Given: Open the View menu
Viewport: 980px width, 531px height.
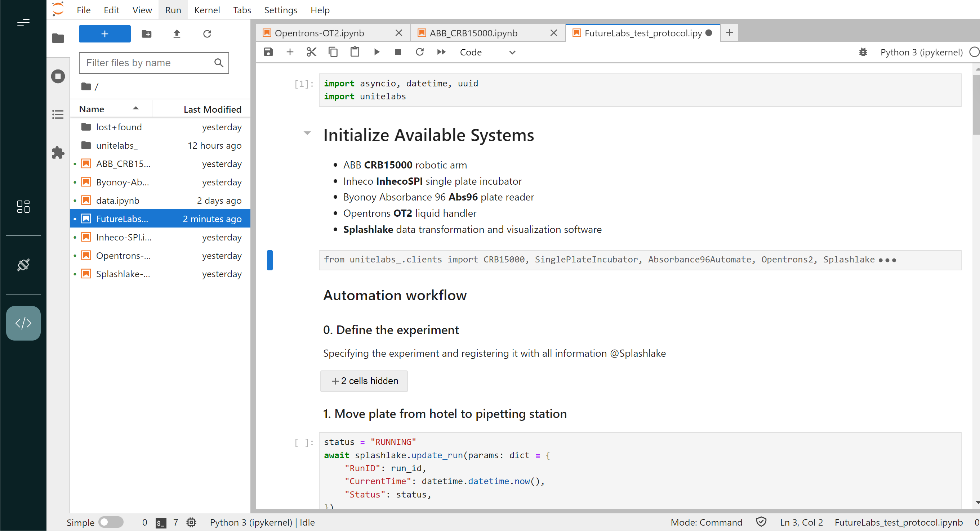Looking at the screenshot, I should [142, 10].
